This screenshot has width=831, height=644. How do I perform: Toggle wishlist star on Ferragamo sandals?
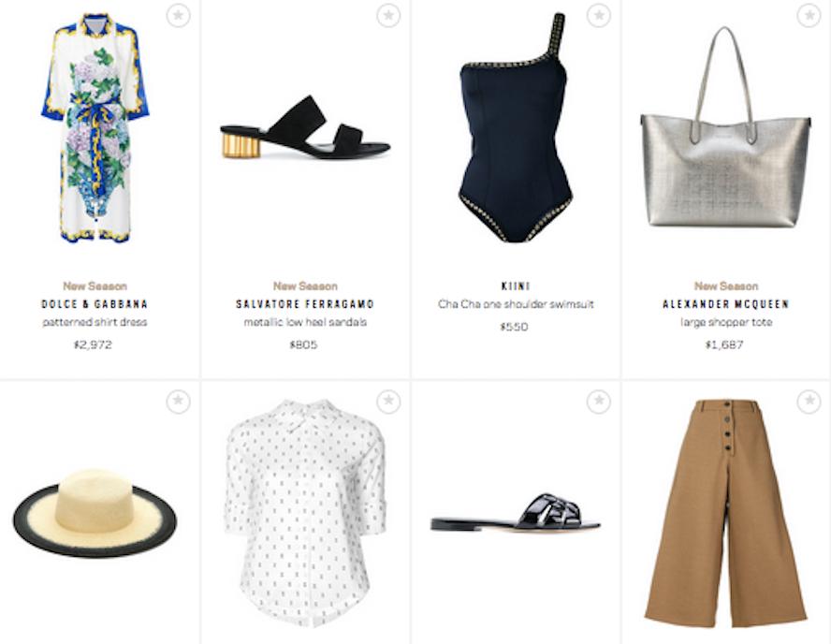tap(388, 15)
